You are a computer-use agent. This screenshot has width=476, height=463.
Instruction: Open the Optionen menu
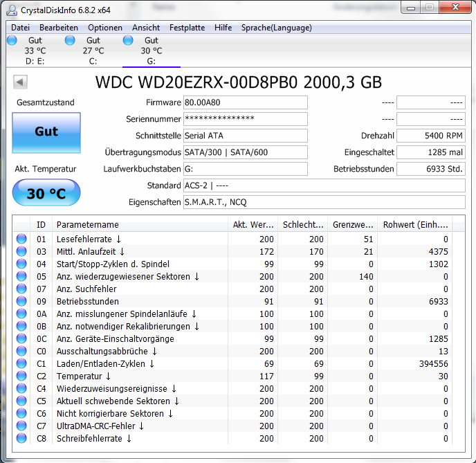pyautogui.click(x=105, y=28)
